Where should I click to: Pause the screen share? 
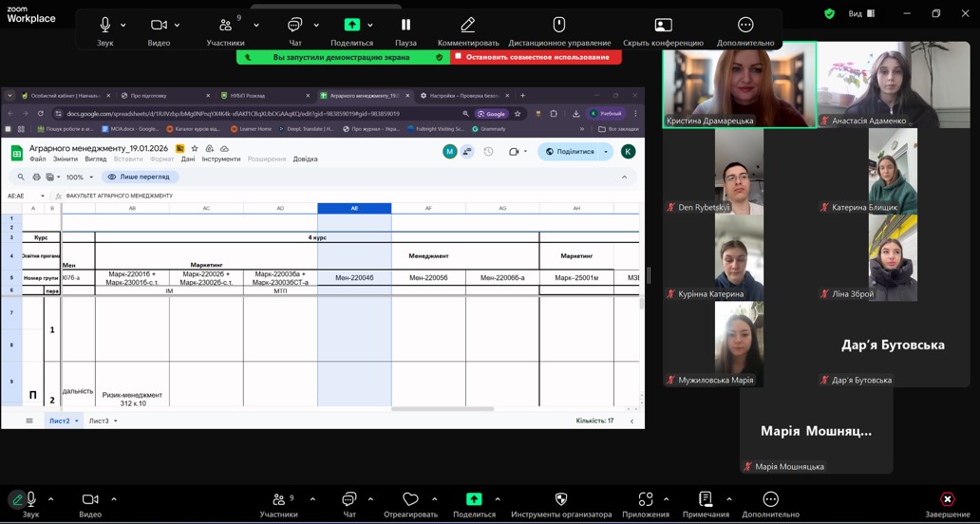[x=405, y=26]
